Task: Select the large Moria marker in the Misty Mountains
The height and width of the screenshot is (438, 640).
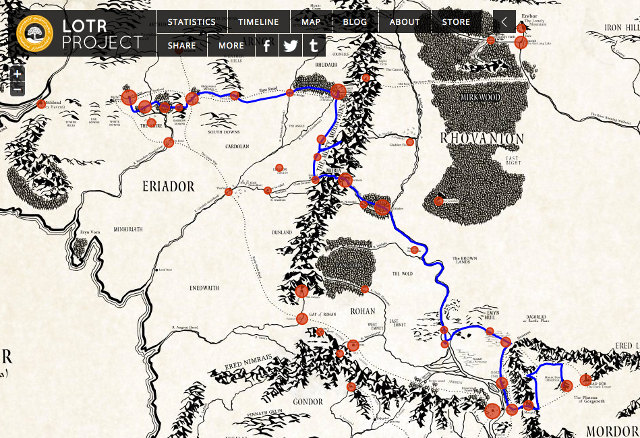Action: coord(345,180)
